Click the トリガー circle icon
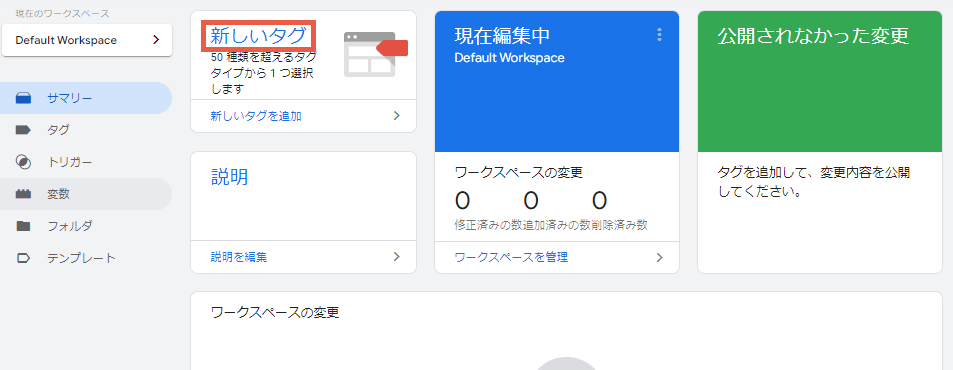This screenshot has height=370, width=953. (x=23, y=162)
